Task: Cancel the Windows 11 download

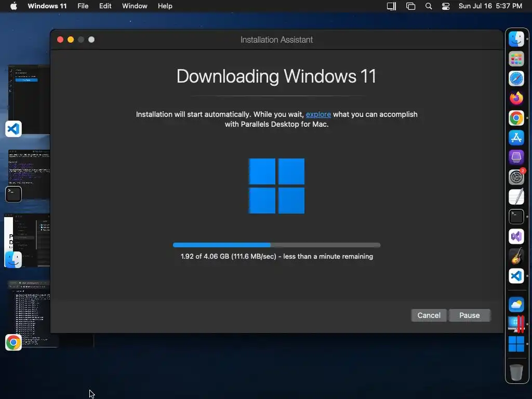Action: [x=429, y=315]
